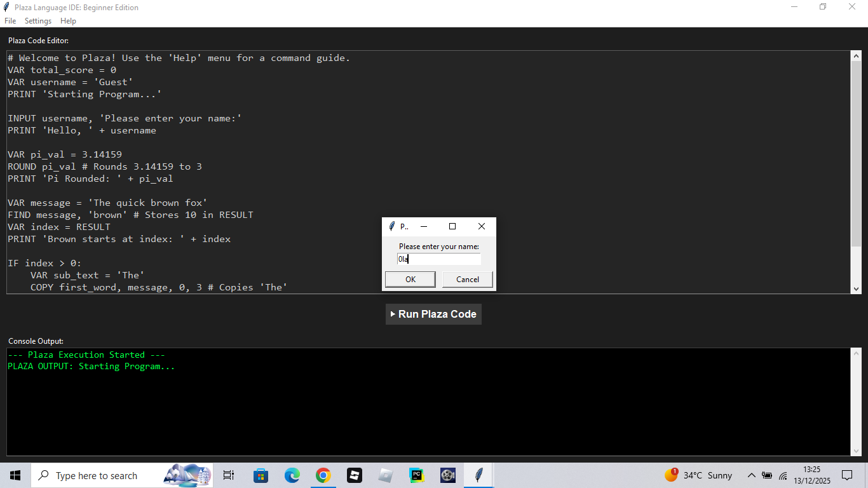Click the line "VAR sub_text = 'The'"

coord(88,275)
